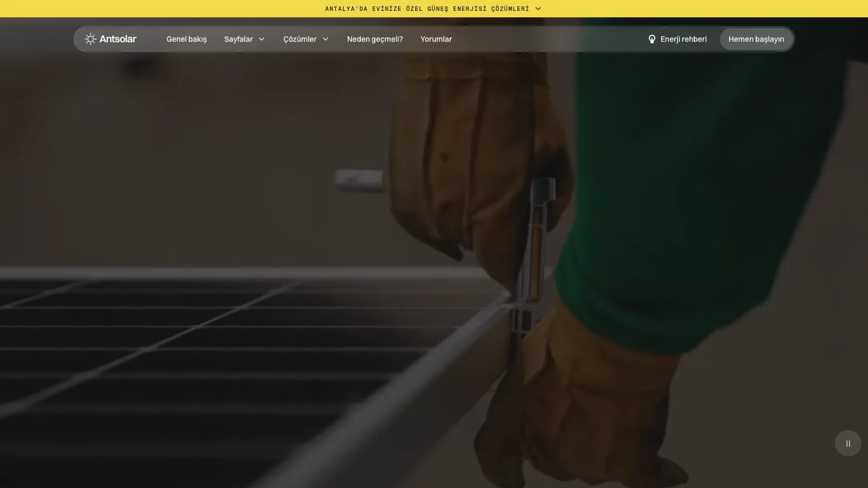
Task: Click empty navbar space left of Enerji rehberi
Action: click(x=548, y=39)
